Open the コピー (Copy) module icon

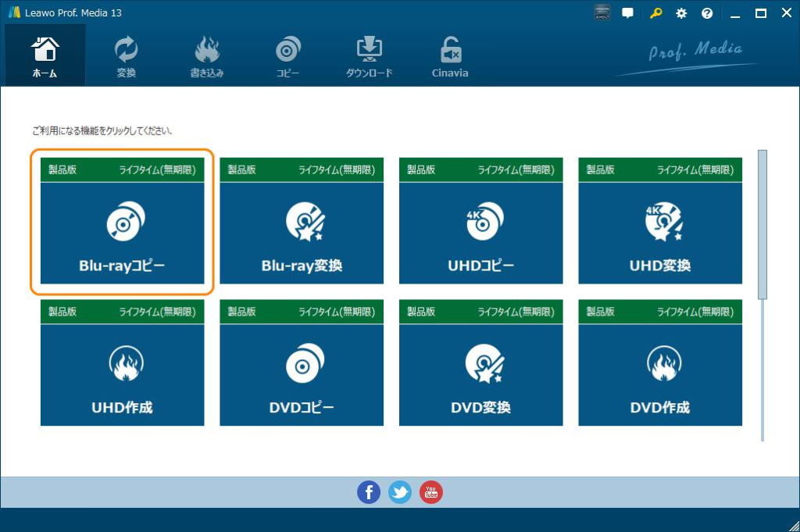tap(287, 55)
